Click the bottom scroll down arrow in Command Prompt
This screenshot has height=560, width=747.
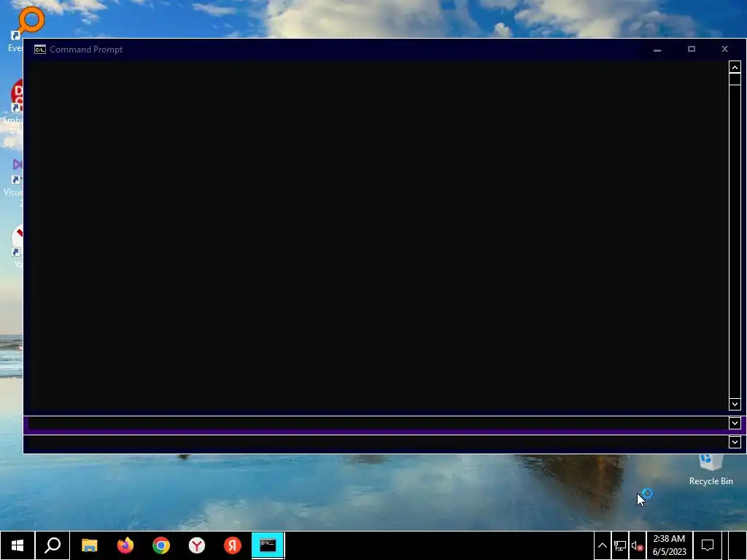(x=735, y=442)
